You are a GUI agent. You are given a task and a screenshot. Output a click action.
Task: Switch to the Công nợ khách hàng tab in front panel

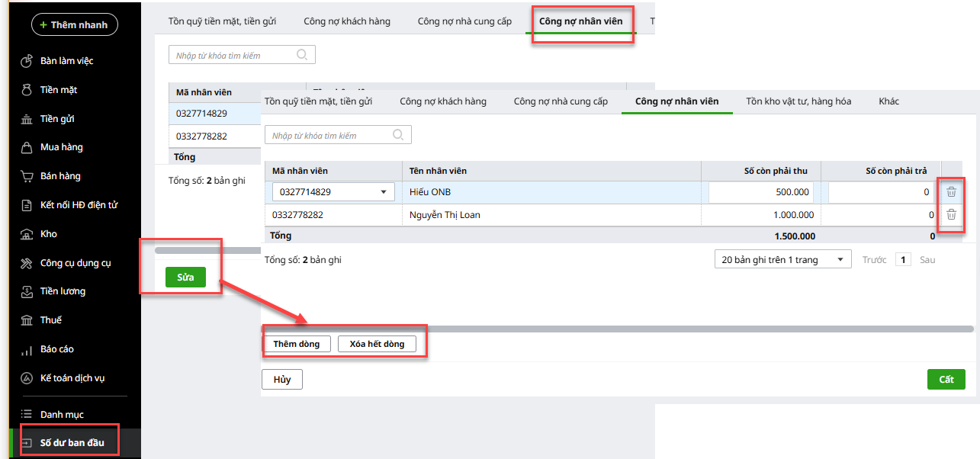coord(442,101)
